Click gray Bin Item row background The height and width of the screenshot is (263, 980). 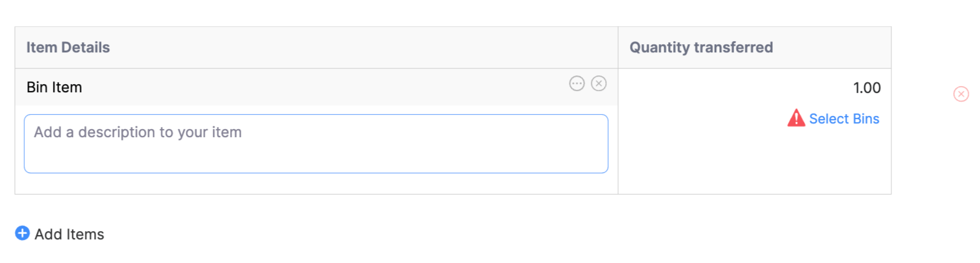(x=312, y=87)
